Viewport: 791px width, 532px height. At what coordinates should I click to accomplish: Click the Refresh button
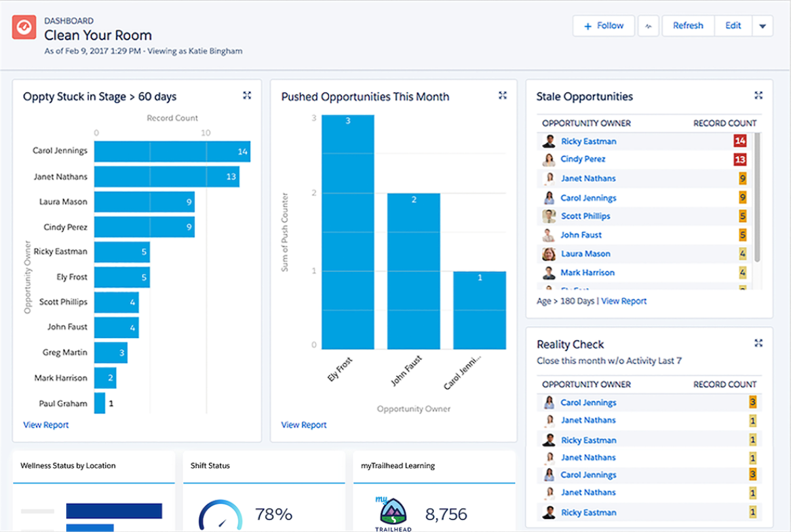click(x=687, y=26)
